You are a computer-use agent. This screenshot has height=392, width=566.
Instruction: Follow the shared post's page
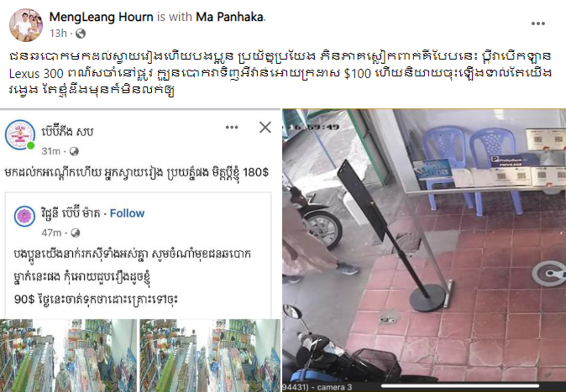[127, 213]
